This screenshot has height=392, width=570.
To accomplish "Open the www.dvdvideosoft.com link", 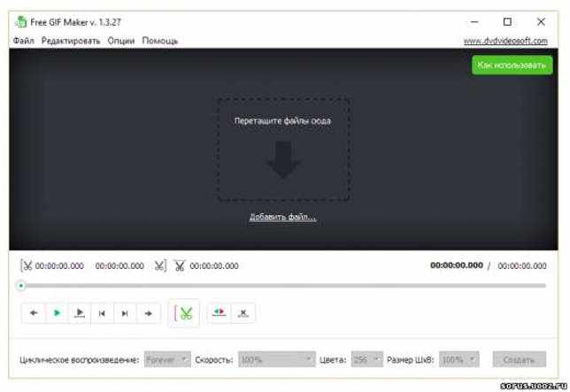I will 505,41.
